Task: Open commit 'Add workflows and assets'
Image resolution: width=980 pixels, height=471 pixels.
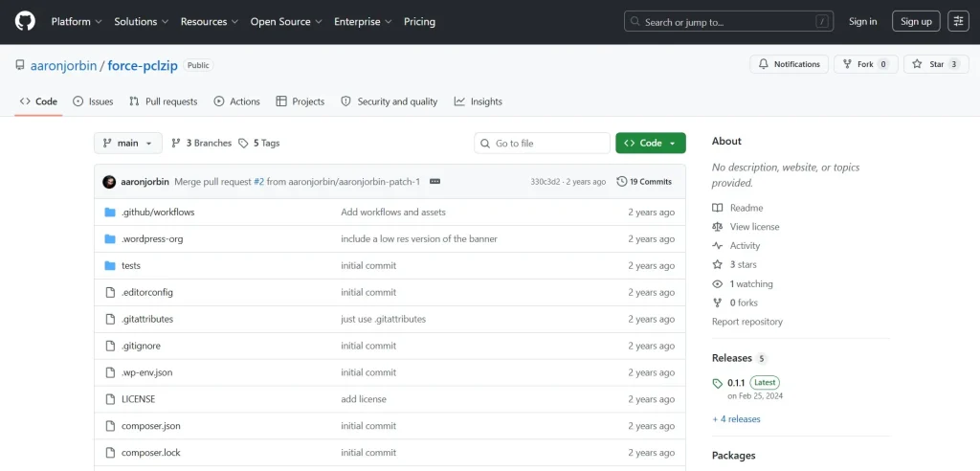Action: [393, 212]
